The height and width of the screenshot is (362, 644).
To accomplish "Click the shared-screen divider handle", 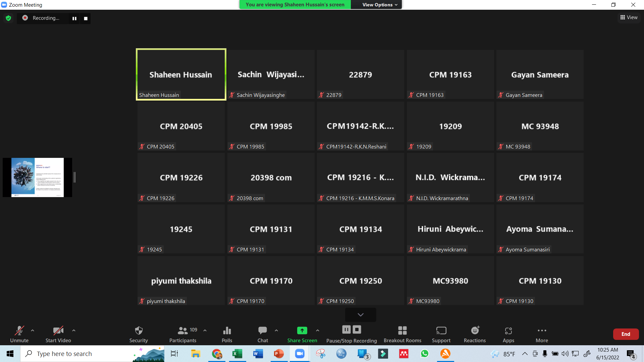I will coord(74,177).
